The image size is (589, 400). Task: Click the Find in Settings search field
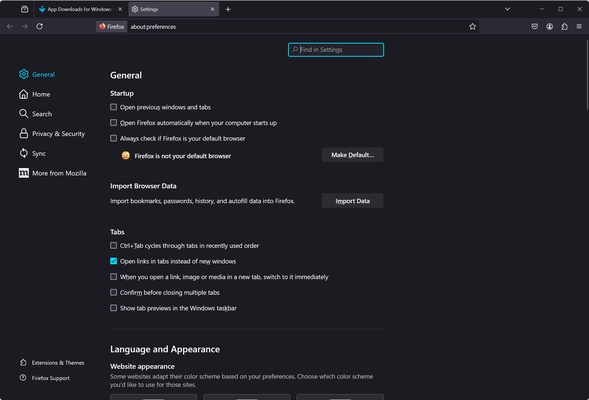click(336, 50)
